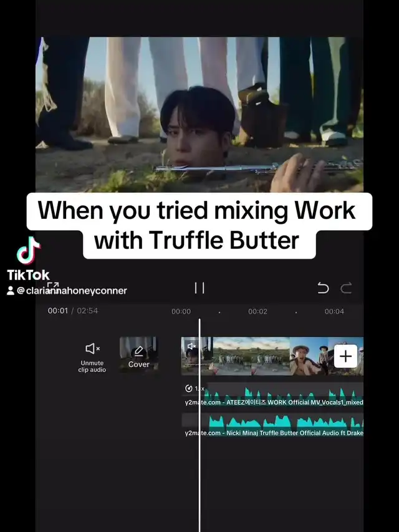This screenshot has width=399, height=532.
Task: Tap the TikTok logo watermark
Action: tap(29, 259)
